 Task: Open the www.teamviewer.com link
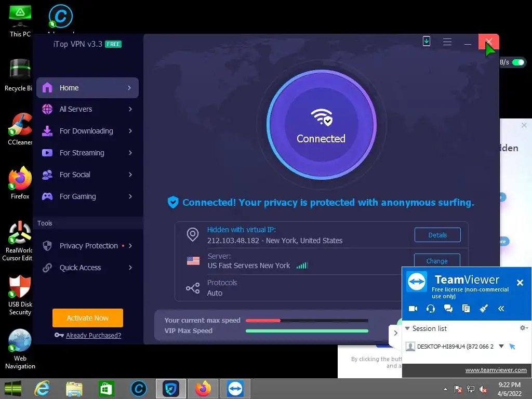496,370
